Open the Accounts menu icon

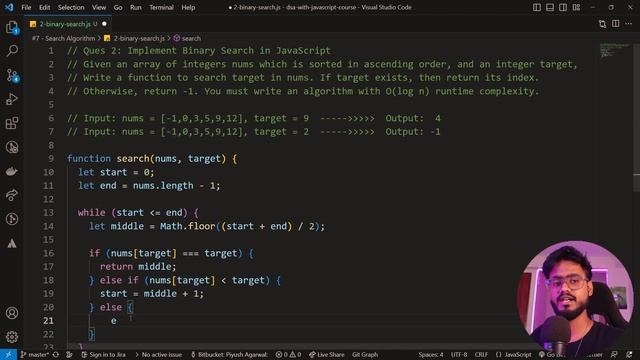(x=12, y=313)
